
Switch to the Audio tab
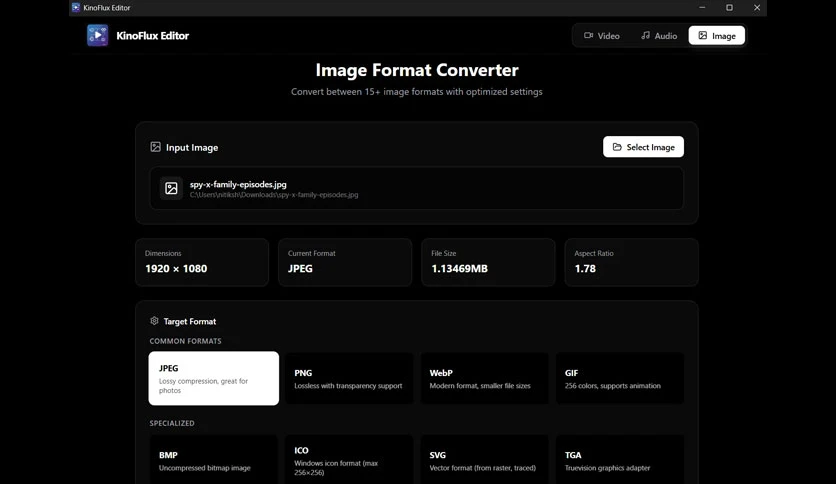tap(659, 36)
